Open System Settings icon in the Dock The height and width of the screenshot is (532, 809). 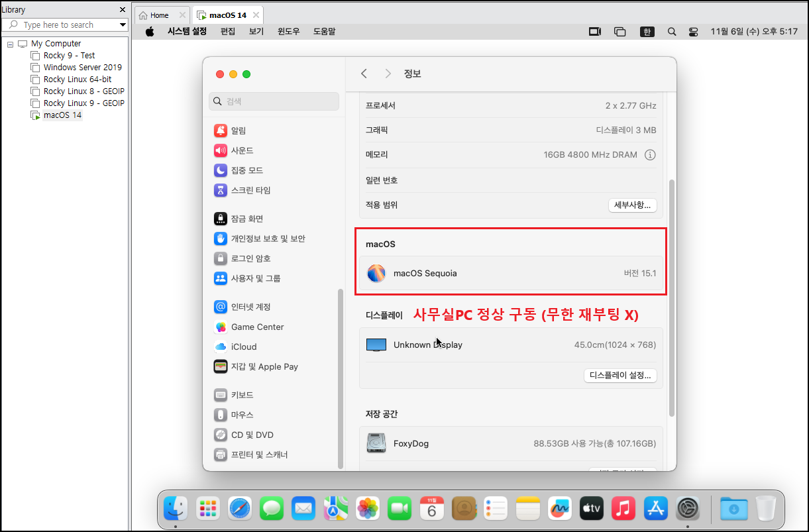(688, 508)
